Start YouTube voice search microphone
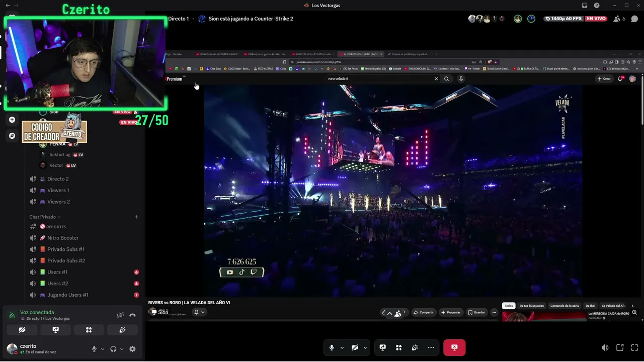Viewport: 644px width, 362px height. click(x=461, y=79)
